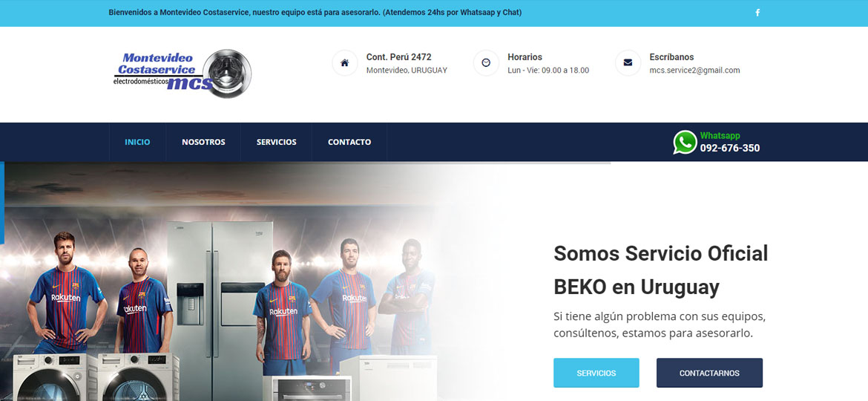
Task: Click the Facebook icon in top bar
Action: click(757, 13)
